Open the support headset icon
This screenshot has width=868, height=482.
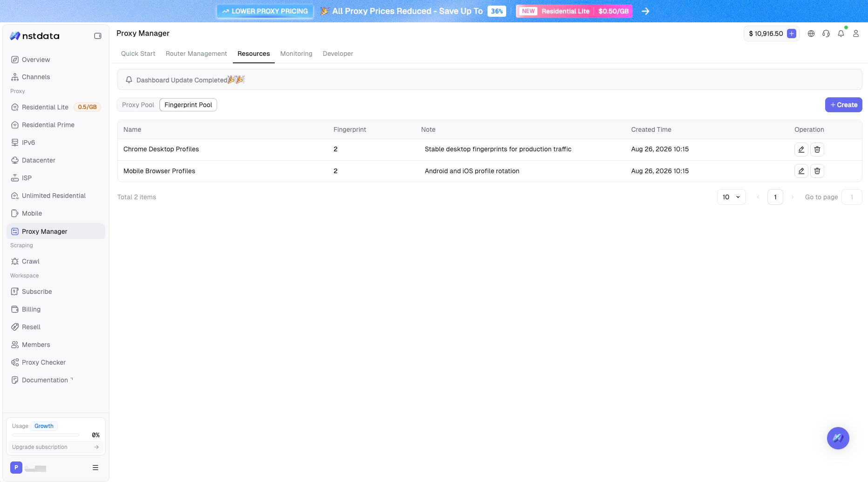pos(826,34)
